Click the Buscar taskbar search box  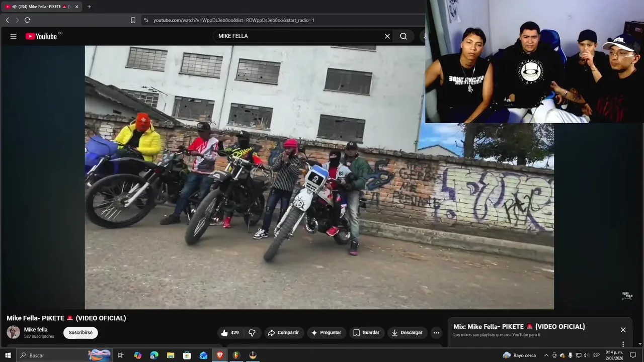[64, 355]
